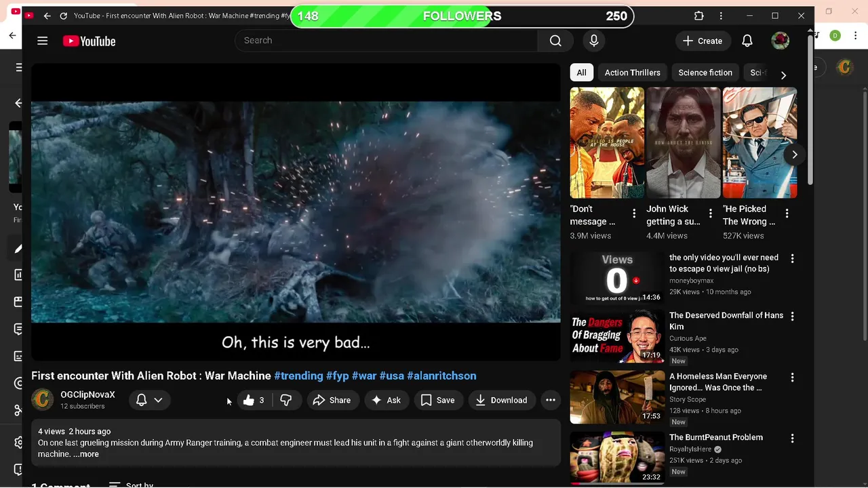The height and width of the screenshot is (488, 868).
Task: Open the #war hashtag
Action: click(x=364, y=375)
